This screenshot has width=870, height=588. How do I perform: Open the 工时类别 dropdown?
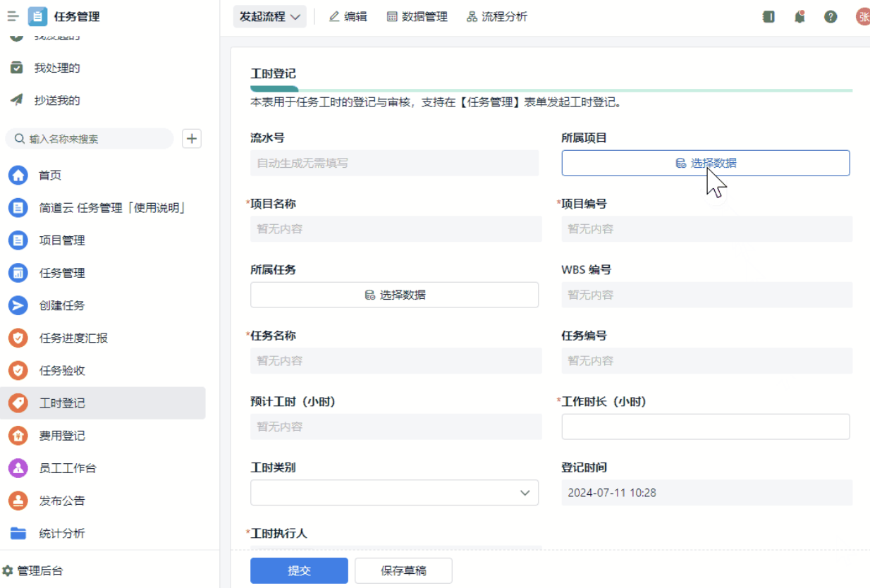tap(394, 493)
